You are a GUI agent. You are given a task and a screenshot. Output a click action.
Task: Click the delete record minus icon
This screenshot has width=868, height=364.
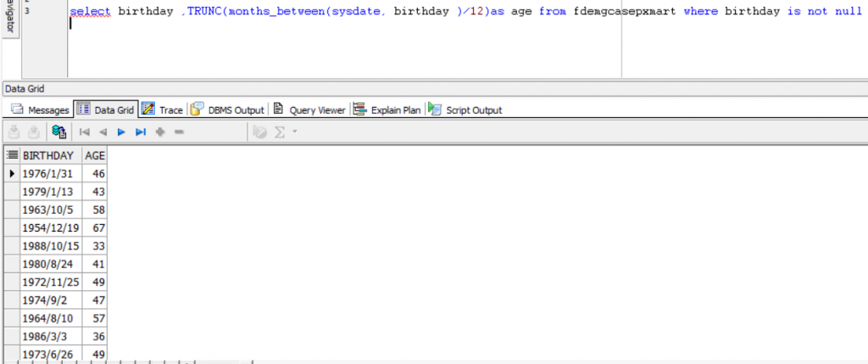(179, 132)
